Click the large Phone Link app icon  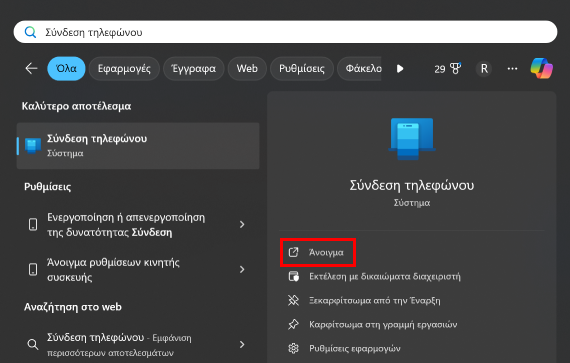(x=412, y=139)
